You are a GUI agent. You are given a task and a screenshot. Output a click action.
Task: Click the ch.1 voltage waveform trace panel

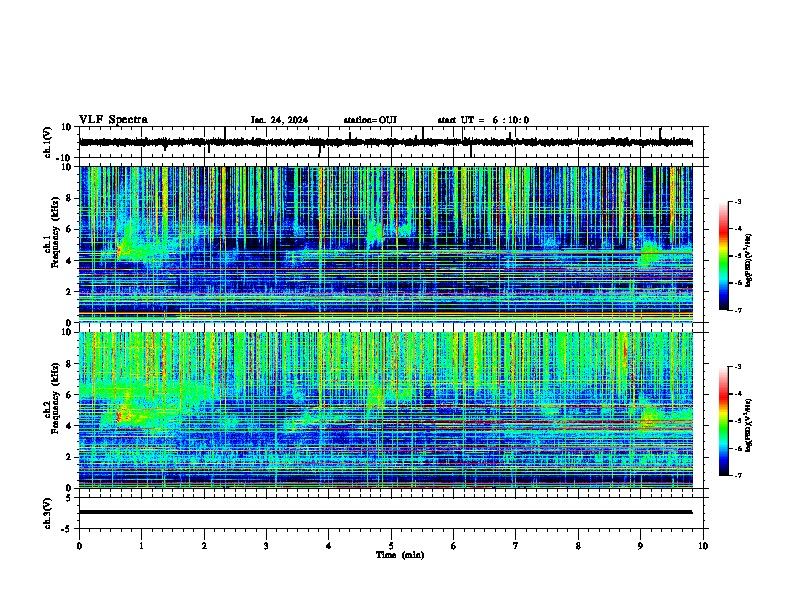click(391, 142)
